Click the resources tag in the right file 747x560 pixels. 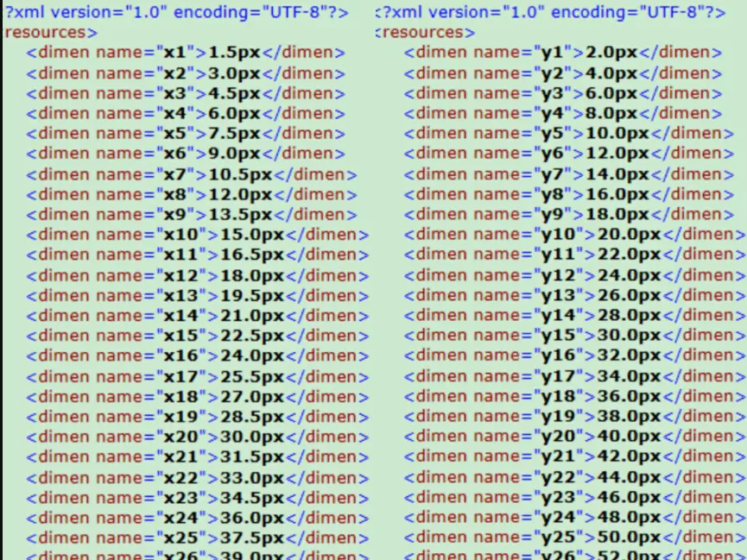426,33
